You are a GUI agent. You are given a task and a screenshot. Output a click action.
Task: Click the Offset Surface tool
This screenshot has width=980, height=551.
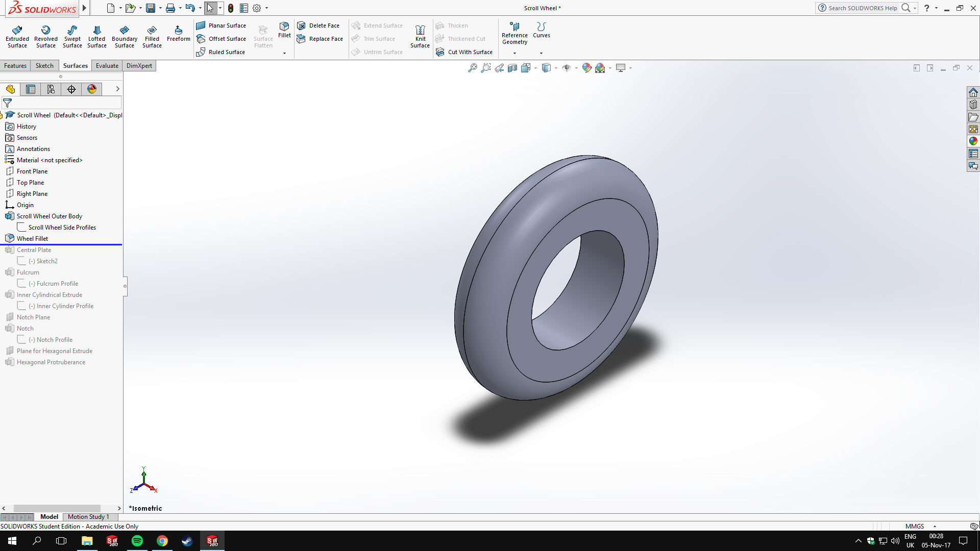pos(221,39)
